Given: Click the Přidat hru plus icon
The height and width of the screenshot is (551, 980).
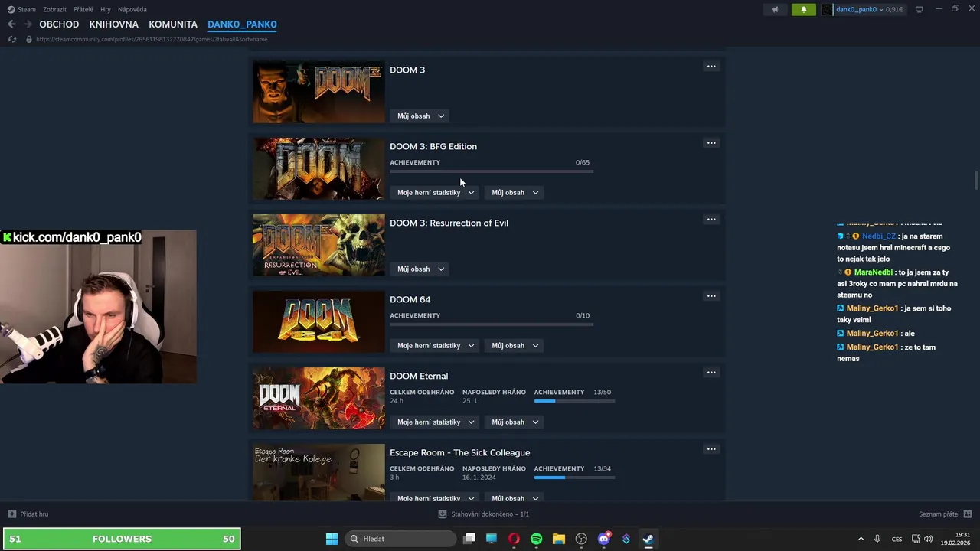Looking at the screenshot, I should tap(11, 514).
